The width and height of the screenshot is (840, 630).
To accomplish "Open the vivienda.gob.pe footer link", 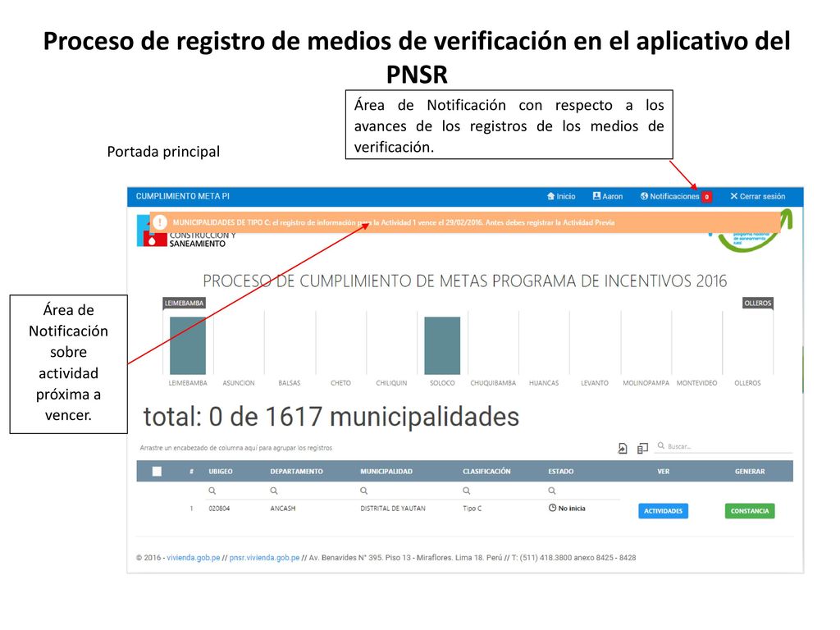I will (x=194, y=558).
